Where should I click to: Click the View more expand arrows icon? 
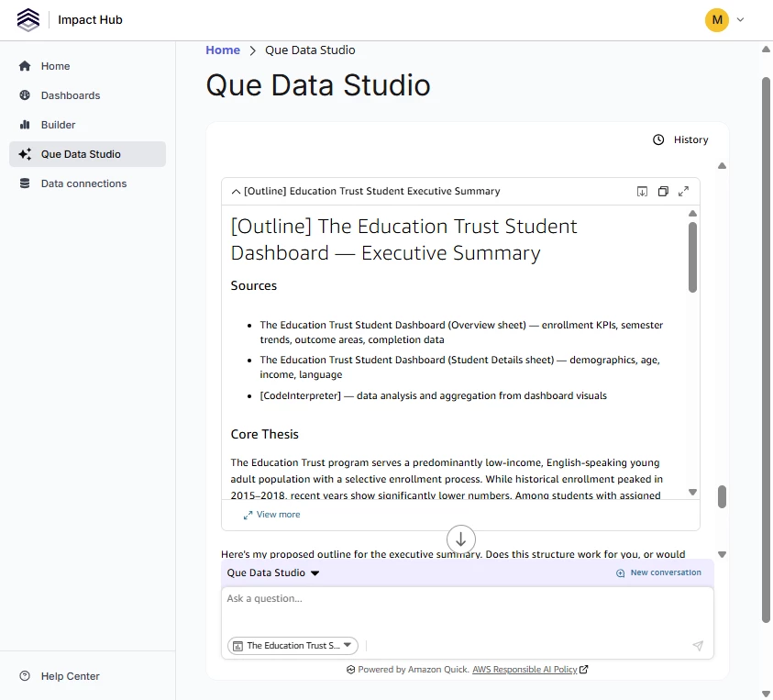248,515
